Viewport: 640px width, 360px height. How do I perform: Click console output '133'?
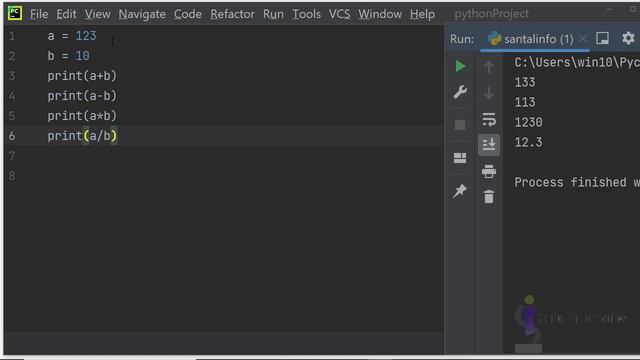point(525,82)
